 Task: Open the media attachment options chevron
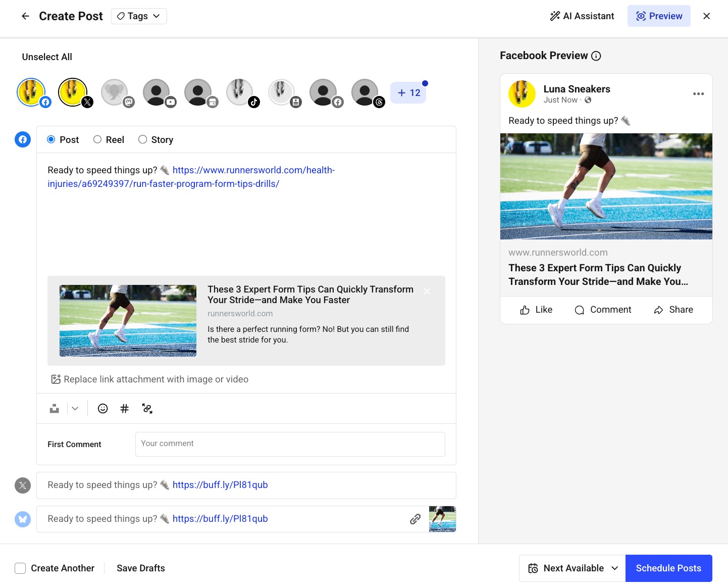75,408
